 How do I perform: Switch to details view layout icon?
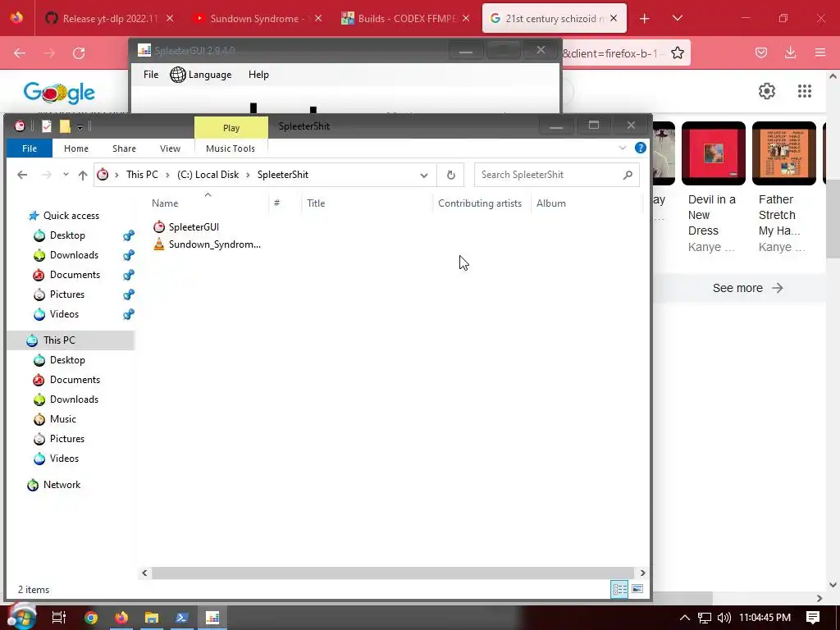coord(619,589)
